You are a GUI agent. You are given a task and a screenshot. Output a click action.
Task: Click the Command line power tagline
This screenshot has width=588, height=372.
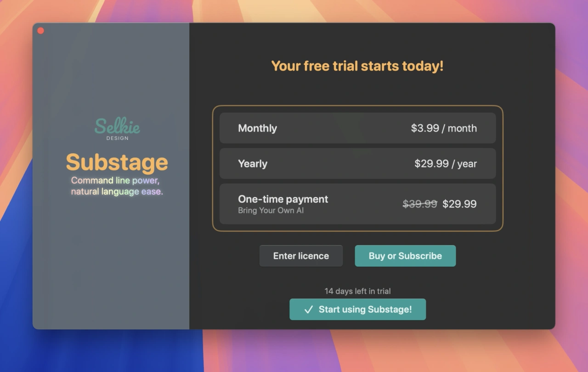115,180
